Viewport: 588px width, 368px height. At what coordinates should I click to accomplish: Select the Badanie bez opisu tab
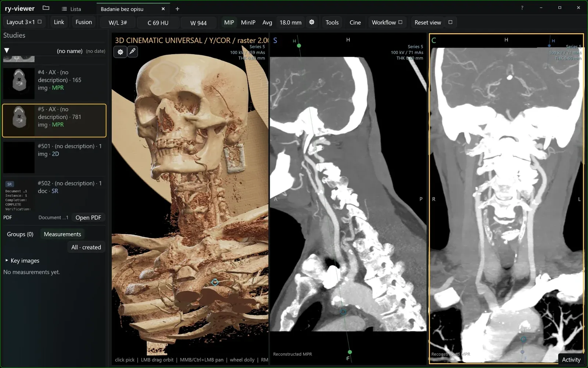[122, 9]
